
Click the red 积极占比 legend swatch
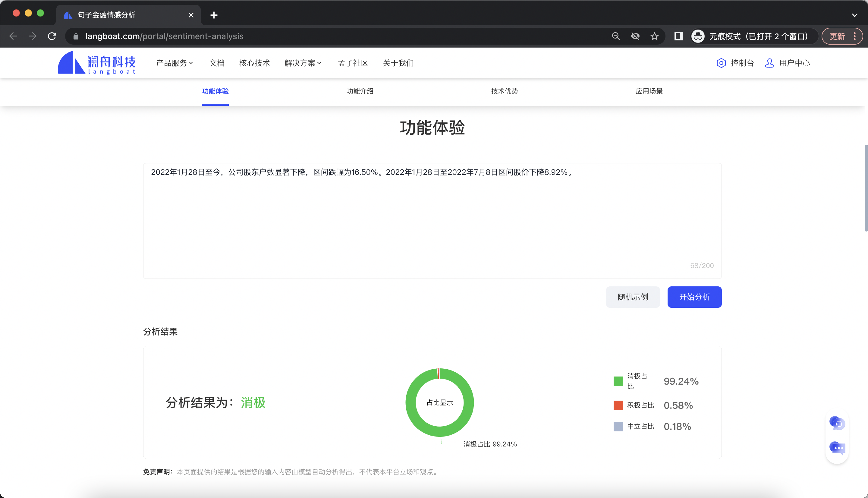(x=618, y=405)
